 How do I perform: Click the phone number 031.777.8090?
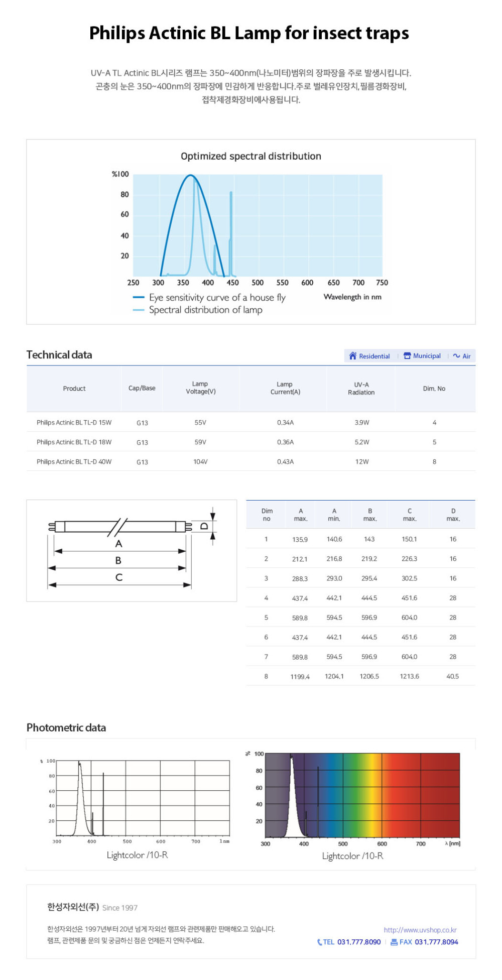[x=359, y=942]
